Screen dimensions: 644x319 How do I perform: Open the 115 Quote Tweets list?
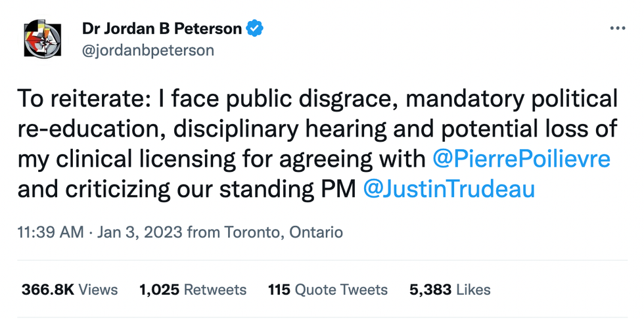point(328,289)
